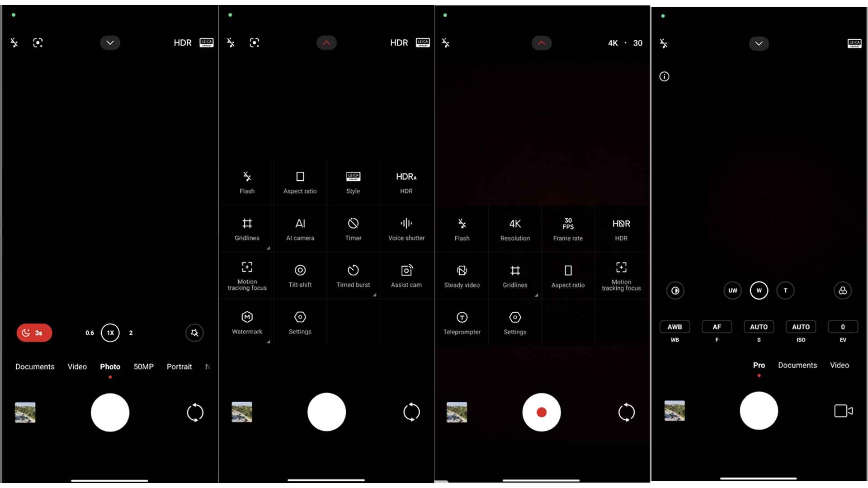
Task: Switch to Video tab in camera
Action: 77,366
